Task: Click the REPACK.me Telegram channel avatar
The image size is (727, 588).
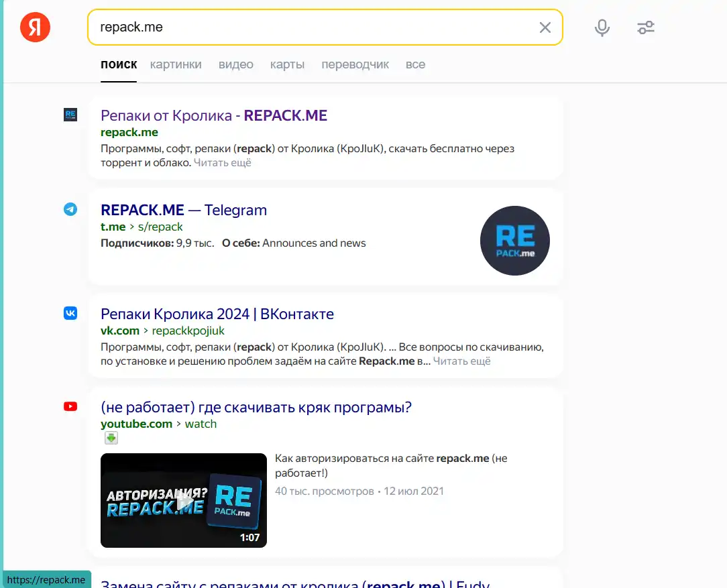Action: coord(515,241)
